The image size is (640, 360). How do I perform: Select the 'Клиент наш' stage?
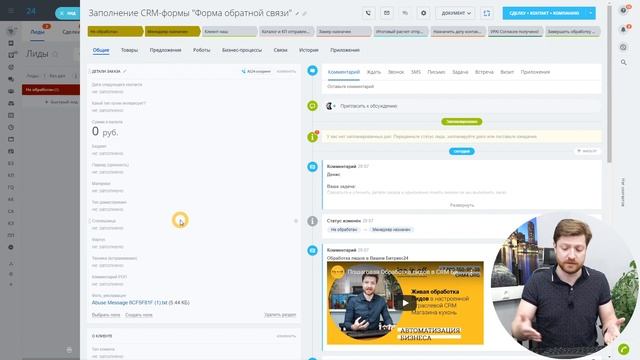[x=229, y=31]
